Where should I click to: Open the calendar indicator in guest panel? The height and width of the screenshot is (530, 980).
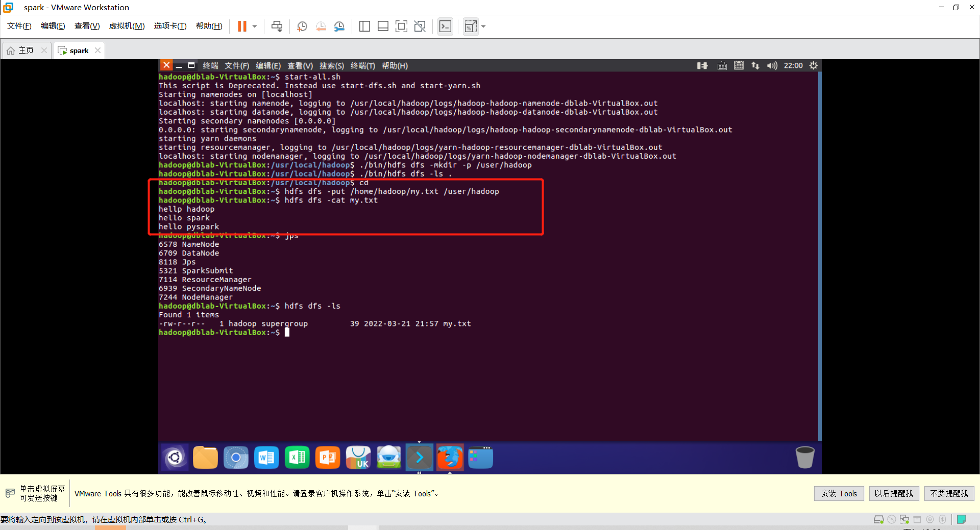tap(739, 65)
